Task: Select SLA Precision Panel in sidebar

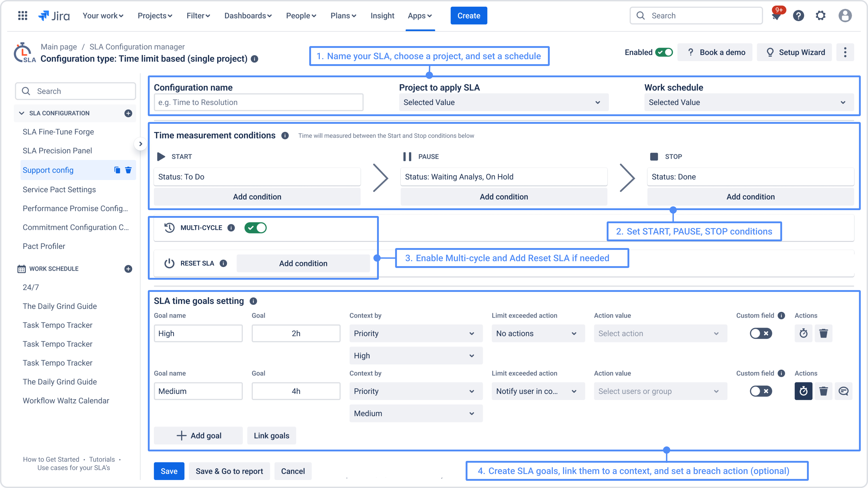Action: pos(57,151)
